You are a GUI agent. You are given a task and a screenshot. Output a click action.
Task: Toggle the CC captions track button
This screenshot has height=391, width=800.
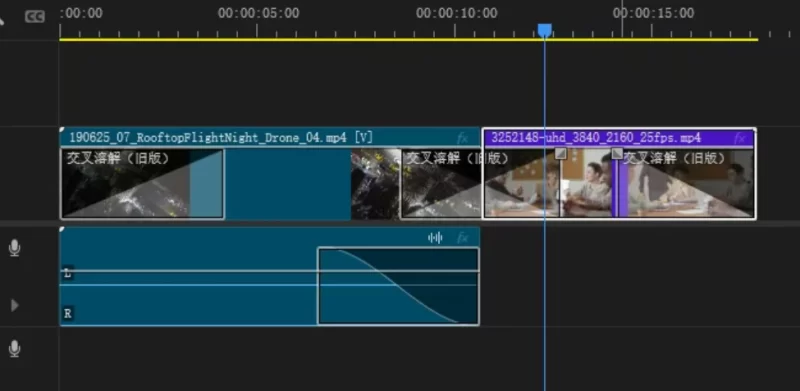pos(35,17)
